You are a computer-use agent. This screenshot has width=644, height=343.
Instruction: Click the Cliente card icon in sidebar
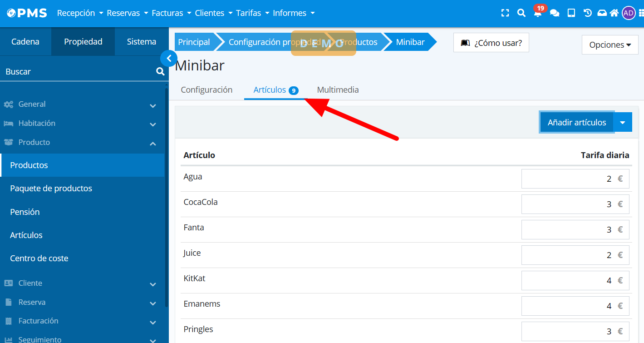(x=9, y=283)
